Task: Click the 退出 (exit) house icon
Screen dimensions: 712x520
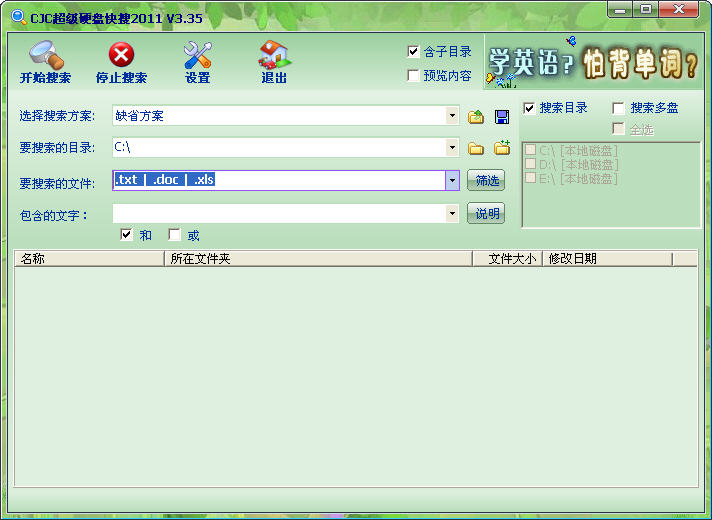Action: 274,55
